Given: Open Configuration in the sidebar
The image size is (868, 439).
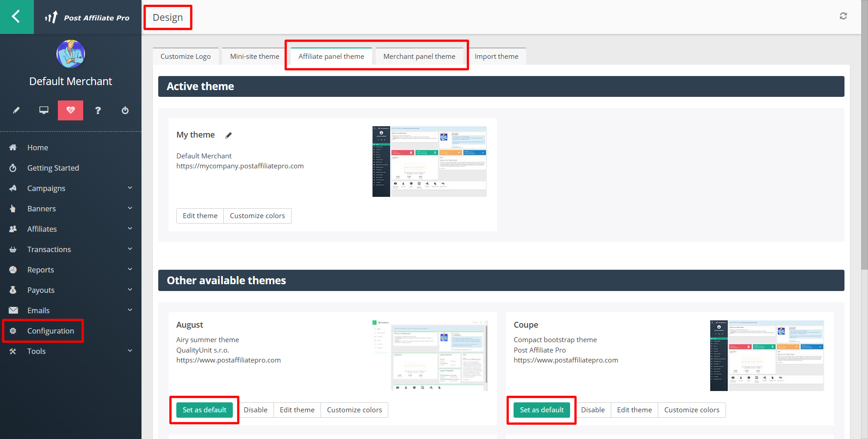Looking at the screenshot, I should click(50, 331).
